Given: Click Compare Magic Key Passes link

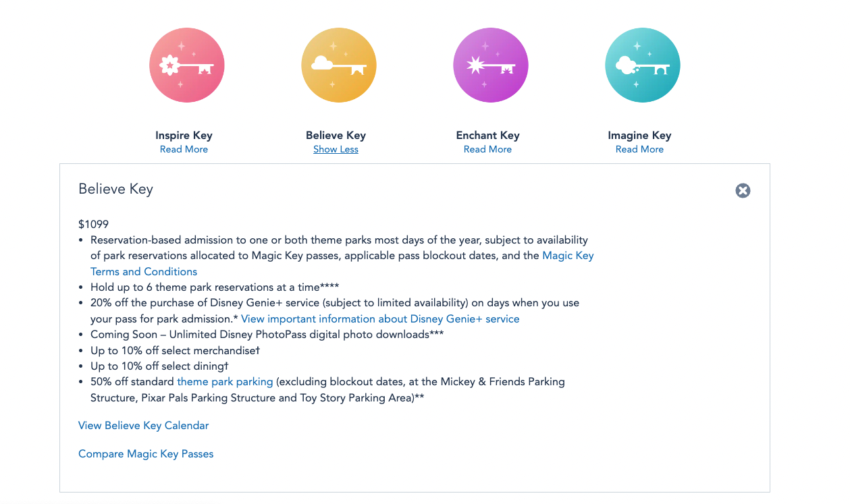Looking at the screenshot, I should coord(146,454).
